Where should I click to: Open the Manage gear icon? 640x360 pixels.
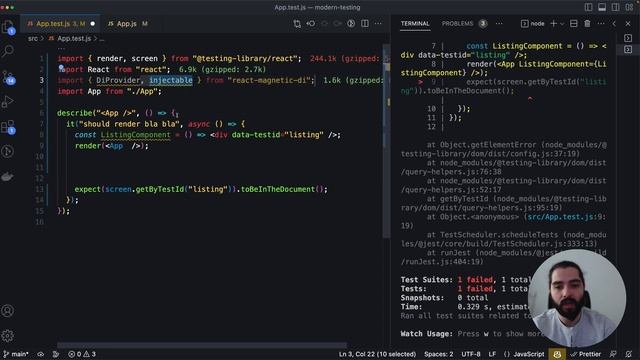click(8, 336)
